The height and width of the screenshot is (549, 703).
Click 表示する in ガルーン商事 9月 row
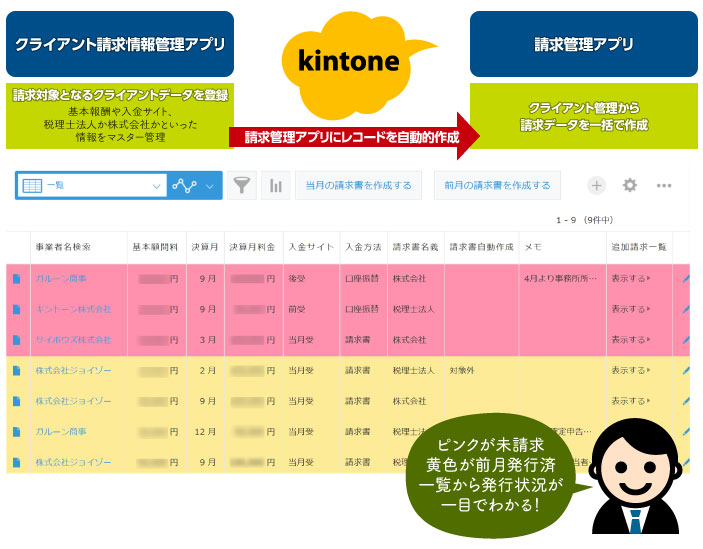pyautogui.click(x=630, y=278)
